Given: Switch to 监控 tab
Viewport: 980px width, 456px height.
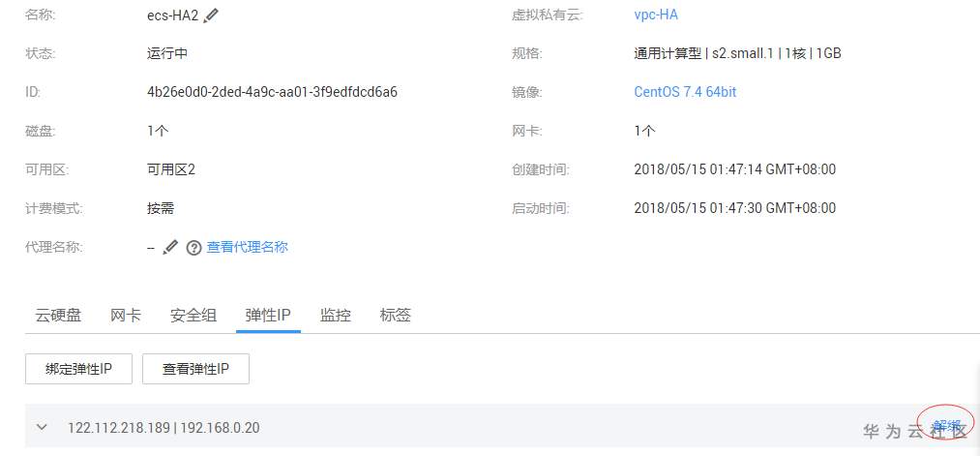Looking at the screenshot, I should point(336,315).
